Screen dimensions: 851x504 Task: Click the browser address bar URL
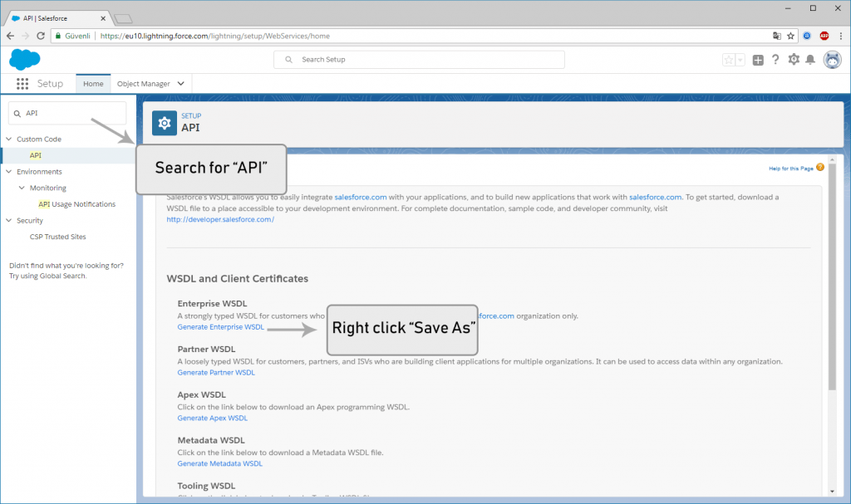[215, 36]
